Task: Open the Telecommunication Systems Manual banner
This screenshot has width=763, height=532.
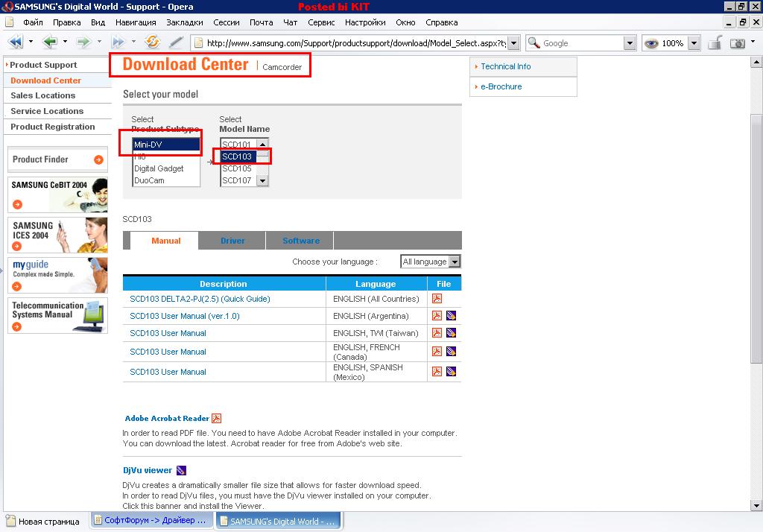Action: [57, 315]
